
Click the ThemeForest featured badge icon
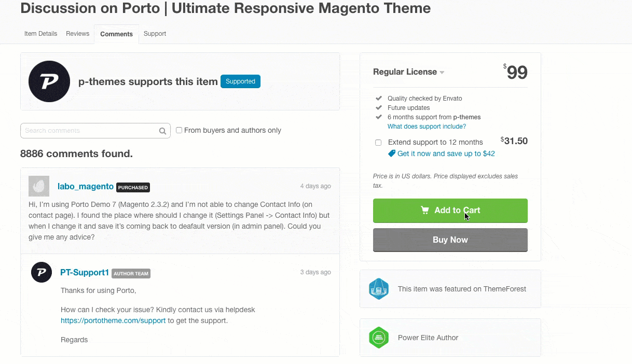pos(379,289)
